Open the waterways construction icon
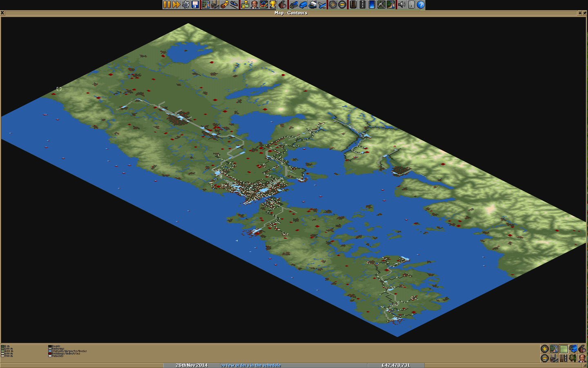This screenshot has width=588, height=368. click(x=372, y=4)
